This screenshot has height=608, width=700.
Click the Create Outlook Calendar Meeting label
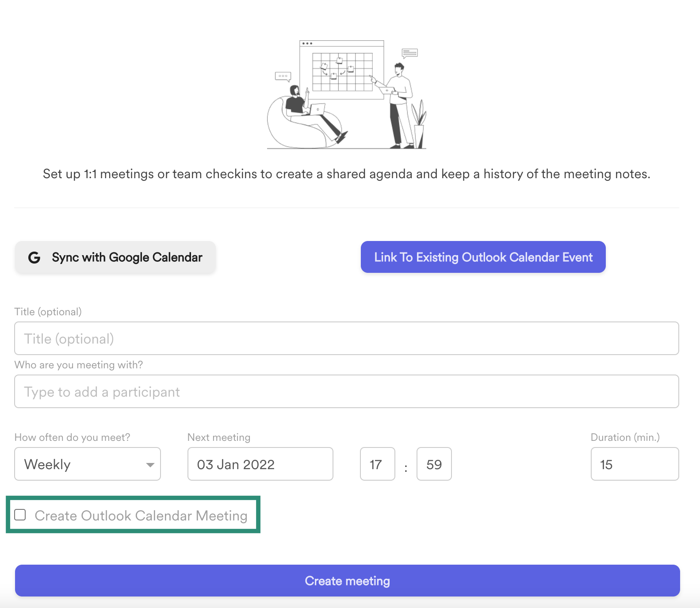pos(142,516)
